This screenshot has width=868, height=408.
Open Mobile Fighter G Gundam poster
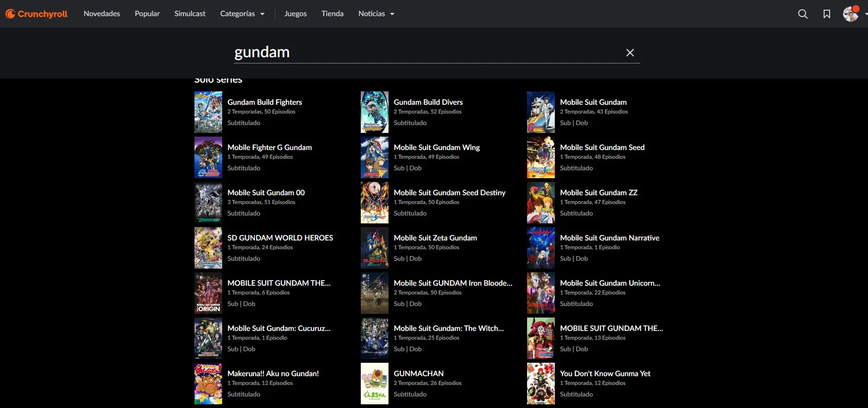[208, 157]
